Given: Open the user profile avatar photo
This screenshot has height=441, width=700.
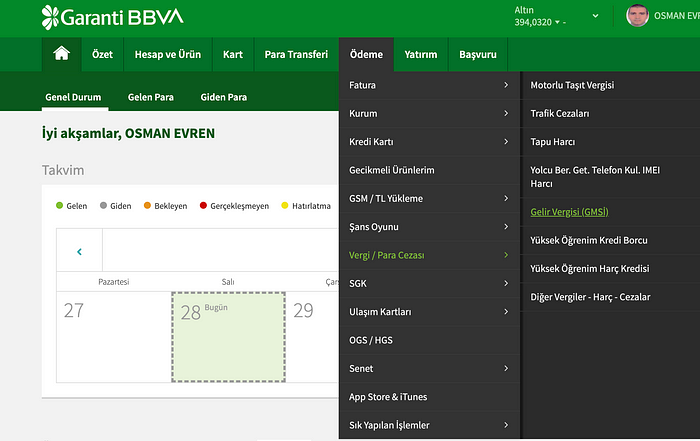Looking at the screenshot, I should 637,16.
